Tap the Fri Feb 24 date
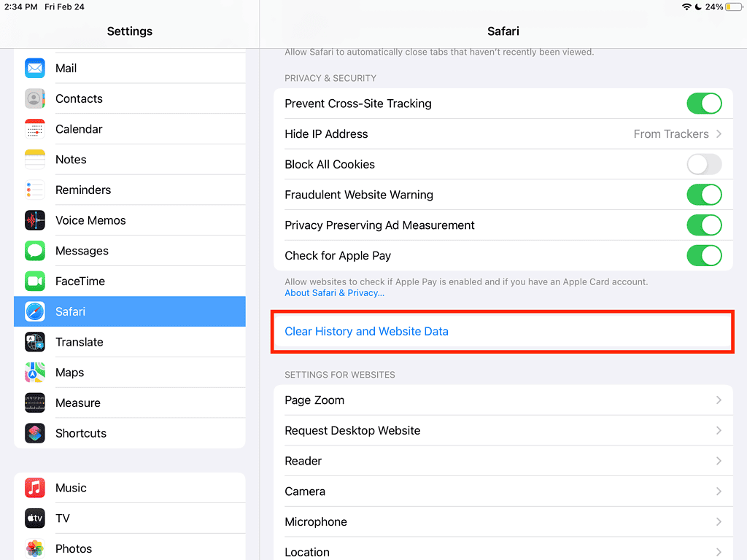The width and height of the screenshot is (747, 560). click(x=64, y=7)
